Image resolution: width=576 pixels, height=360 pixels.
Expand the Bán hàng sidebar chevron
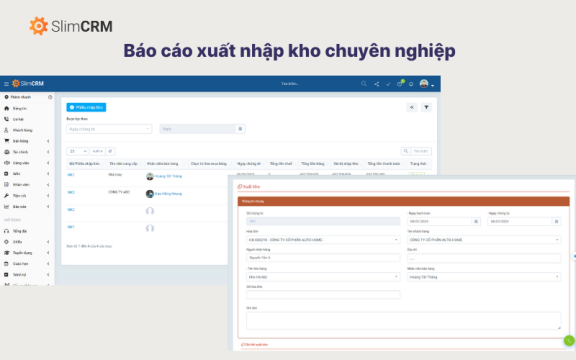click(48, 141)
